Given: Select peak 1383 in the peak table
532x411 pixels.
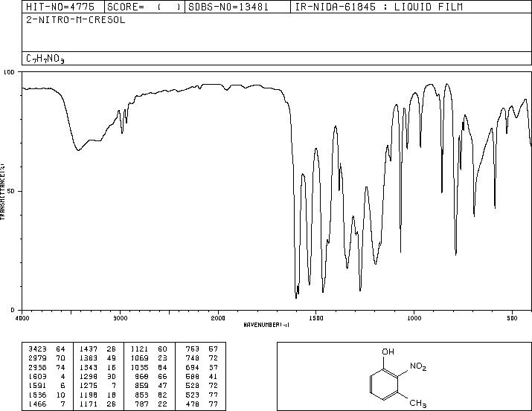Looking at the screenshot, I should coord(89,358).
